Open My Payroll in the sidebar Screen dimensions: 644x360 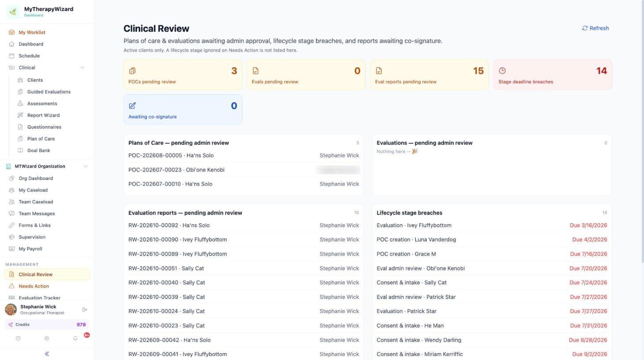click(x=47, y=249)
